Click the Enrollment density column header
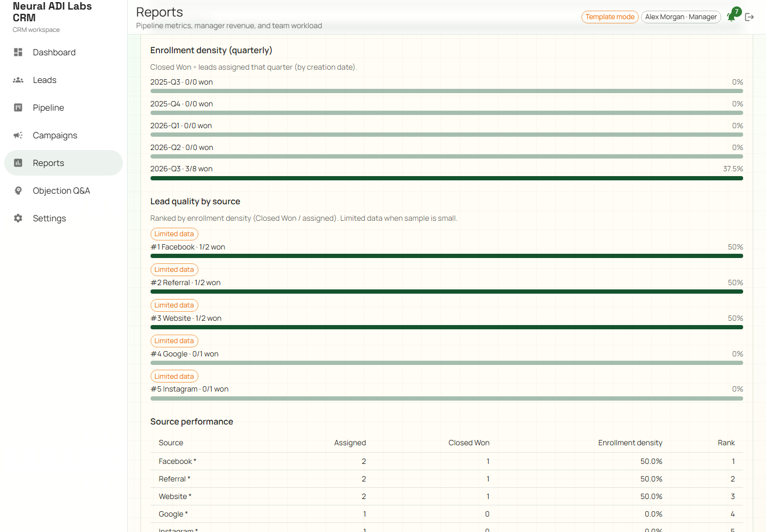Viewport: 766px width, 532px height. click(630, 443)
